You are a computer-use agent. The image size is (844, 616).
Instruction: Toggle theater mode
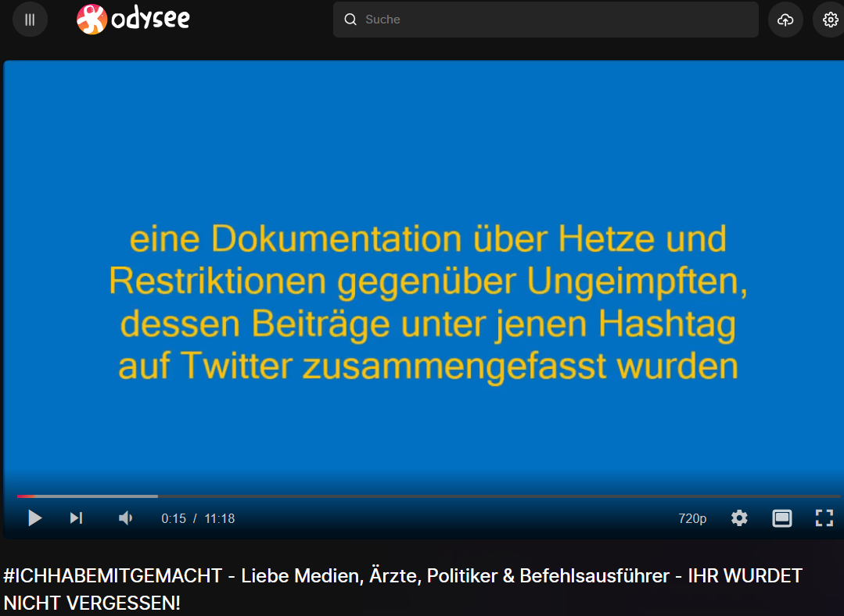click(x=781, y=518)
